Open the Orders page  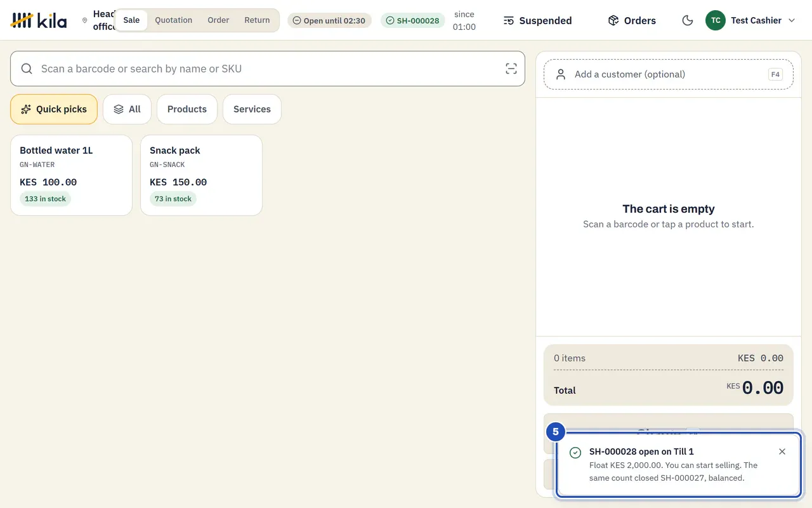click(x=632, y=20)
